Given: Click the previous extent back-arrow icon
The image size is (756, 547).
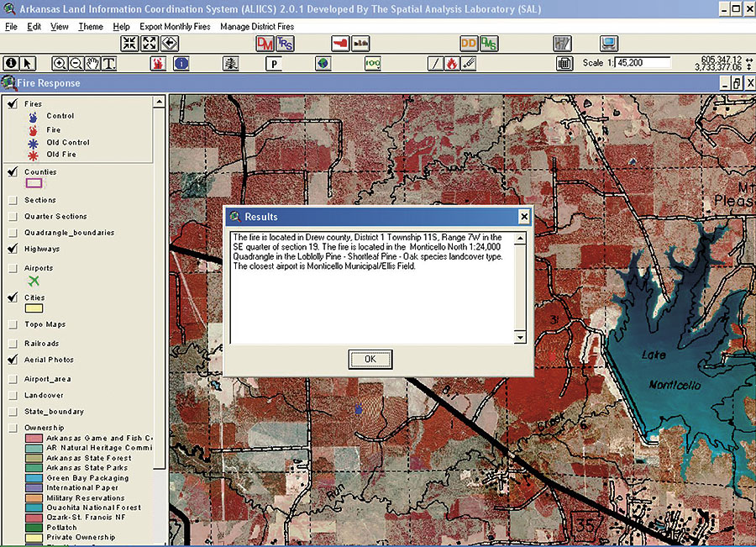Looking at the screenshot, I should point(170,44).
